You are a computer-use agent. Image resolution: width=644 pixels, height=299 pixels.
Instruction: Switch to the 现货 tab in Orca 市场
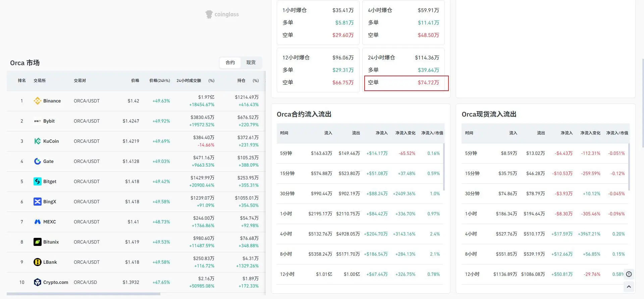(x=251, y=62)
